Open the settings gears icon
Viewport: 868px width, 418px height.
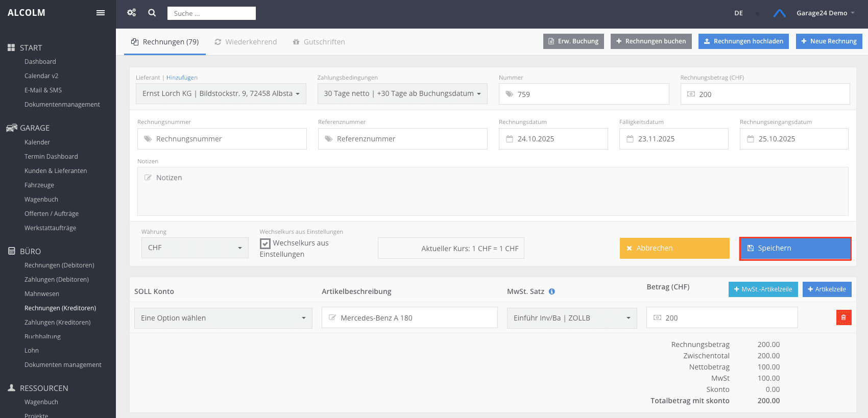point(132,13)
